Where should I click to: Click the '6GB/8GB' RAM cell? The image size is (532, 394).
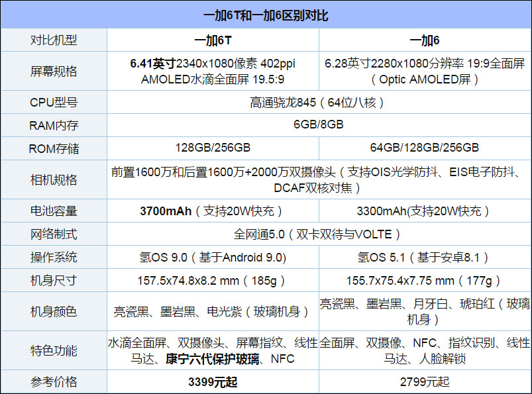[x=318, y=124]
